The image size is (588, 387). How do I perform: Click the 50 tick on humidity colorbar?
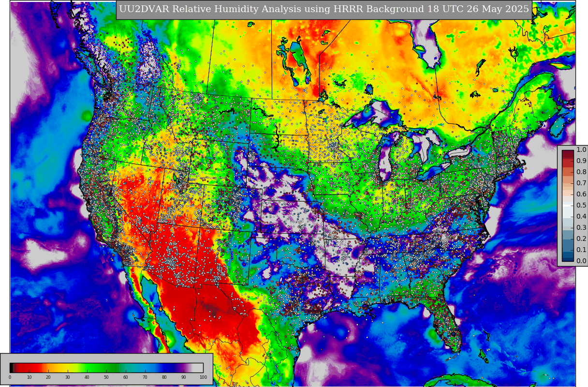pyautogui.click(x=106, y=377)
